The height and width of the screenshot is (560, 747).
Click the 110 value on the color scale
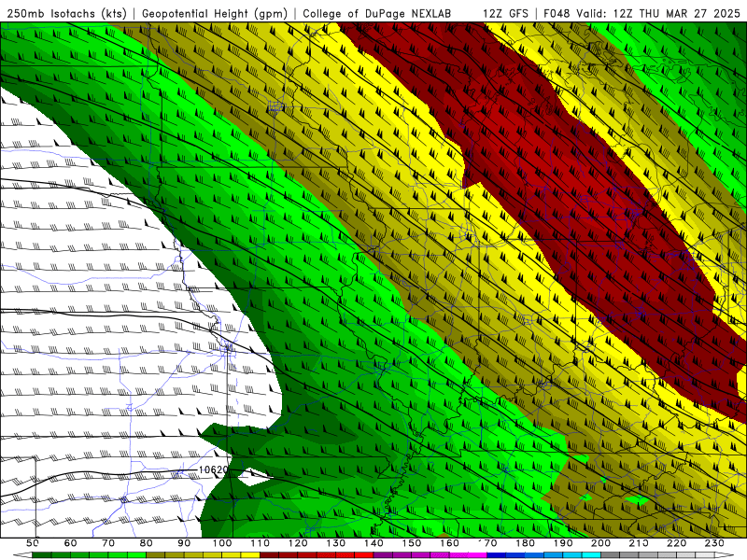pyautogui.click(x=261, y=543)
